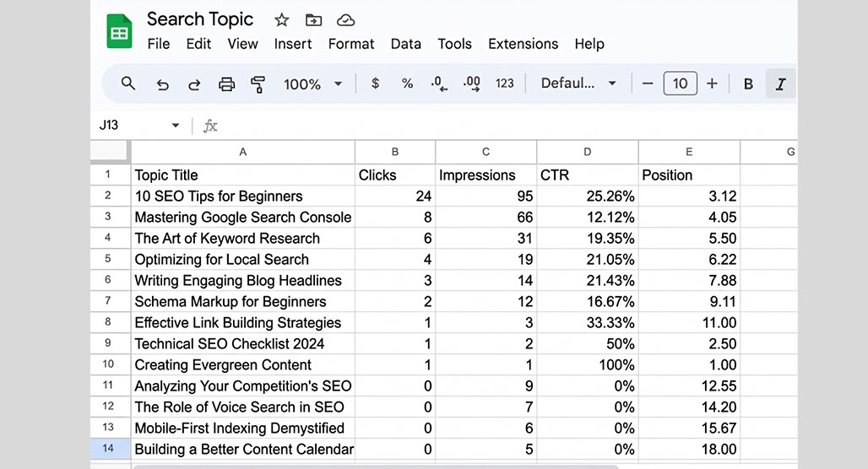
Task: Open the Tools menu
Action: point(454,44)
